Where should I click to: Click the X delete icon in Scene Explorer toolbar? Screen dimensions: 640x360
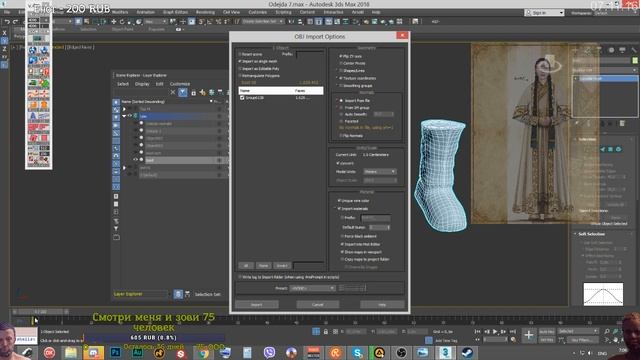tap(173, 92)
